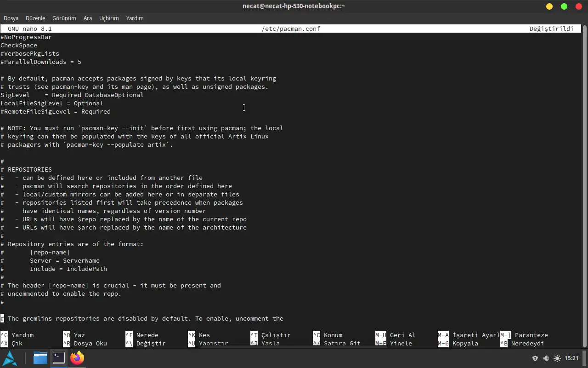Click the M-6 Kopyala shortcut hint

(458, 344)
